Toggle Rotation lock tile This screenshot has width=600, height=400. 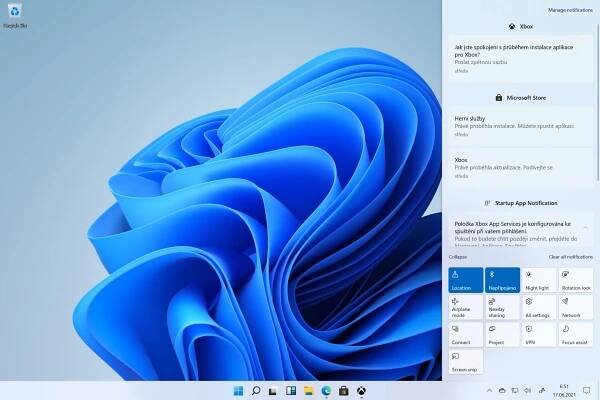[577, 279]
